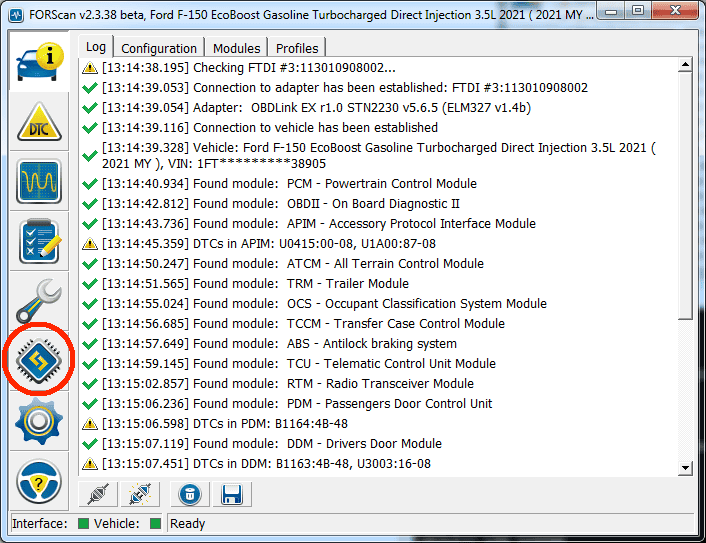The width and height of the screenshot is (706, 543).
Task: Select the 'TRM - Trailer Module' line
Action: tap(378, 284)
